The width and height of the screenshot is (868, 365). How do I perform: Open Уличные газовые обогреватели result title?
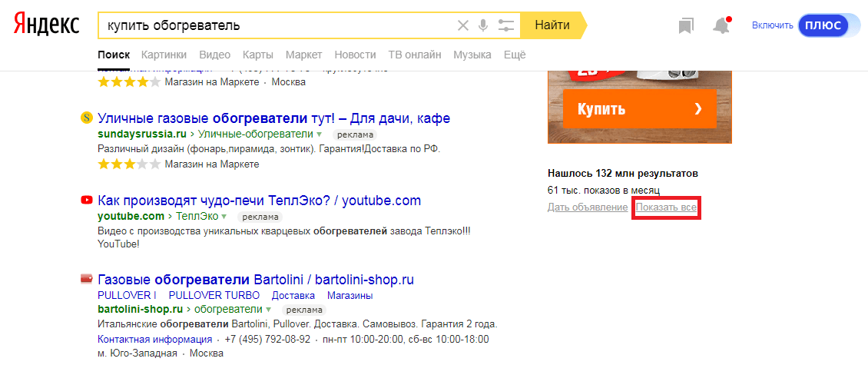point(273,118)
